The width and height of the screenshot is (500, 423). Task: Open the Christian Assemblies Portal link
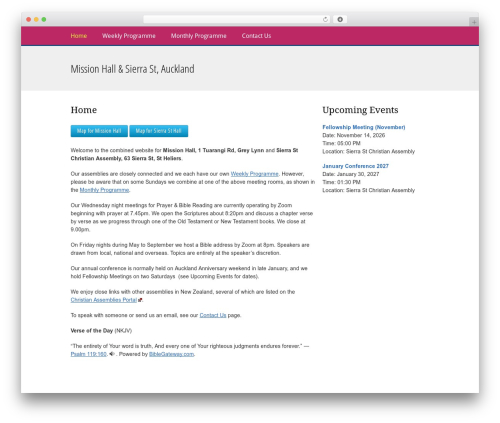coord(104,300)
